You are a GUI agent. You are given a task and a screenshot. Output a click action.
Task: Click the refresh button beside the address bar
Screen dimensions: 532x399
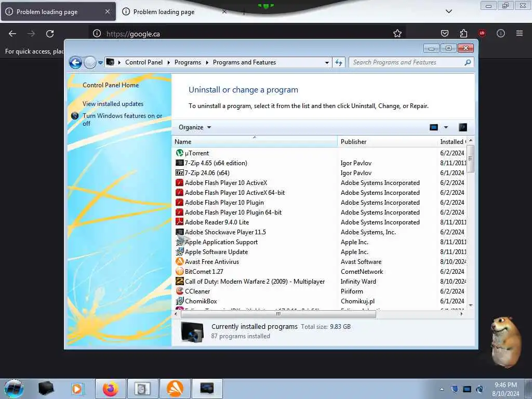(x=339, y=62)
